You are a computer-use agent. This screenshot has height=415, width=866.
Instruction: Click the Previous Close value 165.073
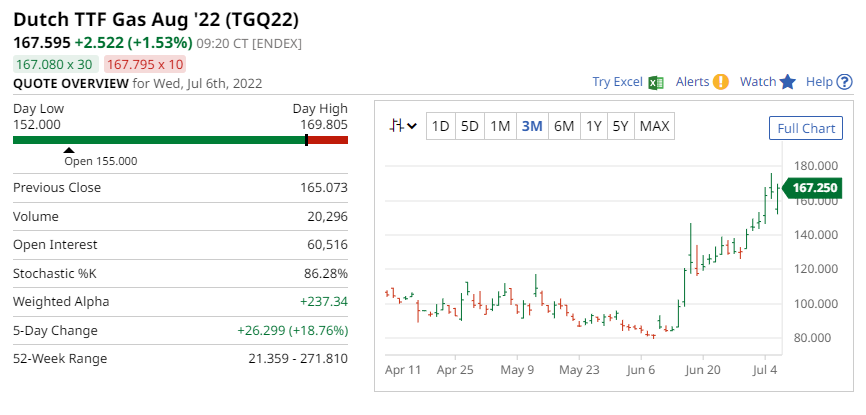(324, 187)
